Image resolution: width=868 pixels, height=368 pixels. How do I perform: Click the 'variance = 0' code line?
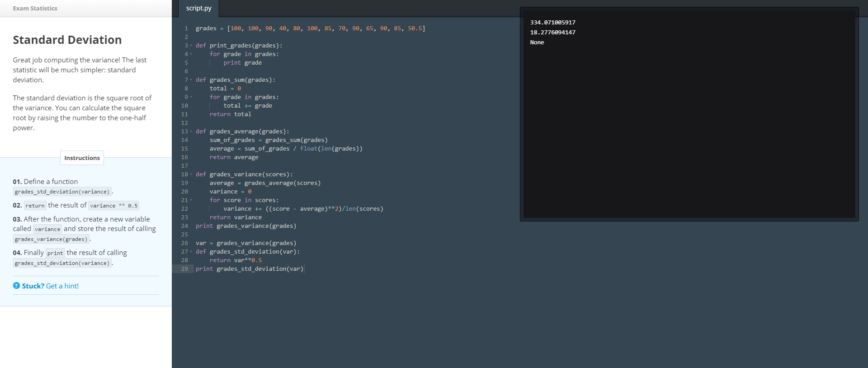click(231, 192)
